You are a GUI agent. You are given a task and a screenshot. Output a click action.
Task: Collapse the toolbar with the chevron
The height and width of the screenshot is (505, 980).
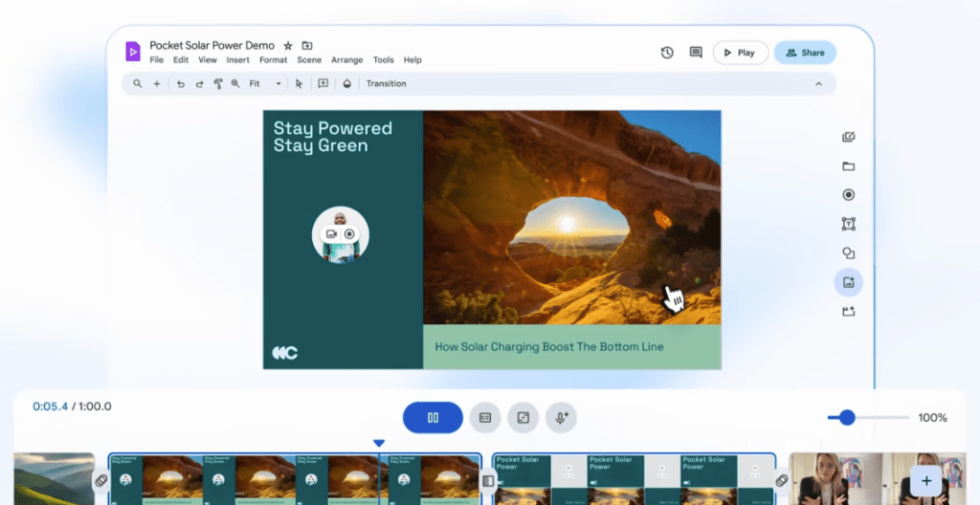click(818, 84)
